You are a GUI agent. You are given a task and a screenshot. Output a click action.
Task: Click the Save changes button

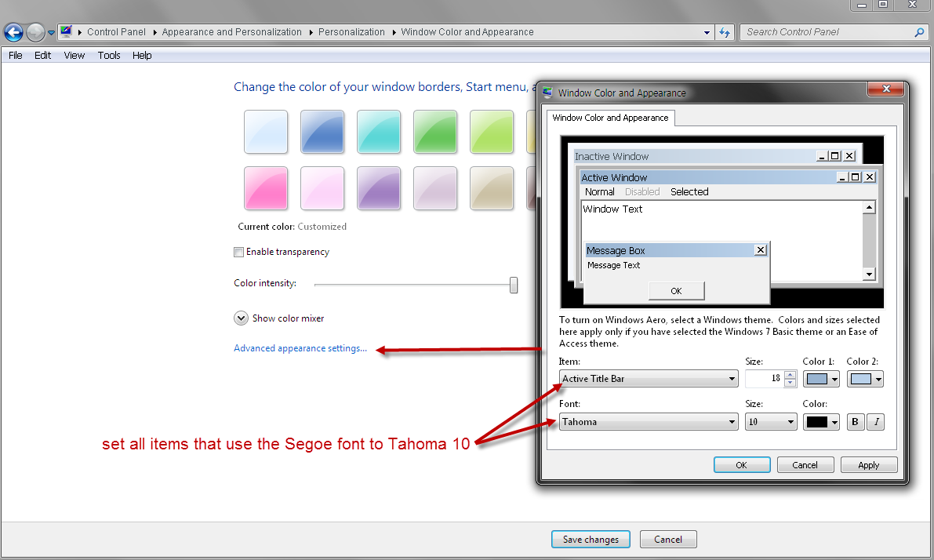[x=591, y=540]
